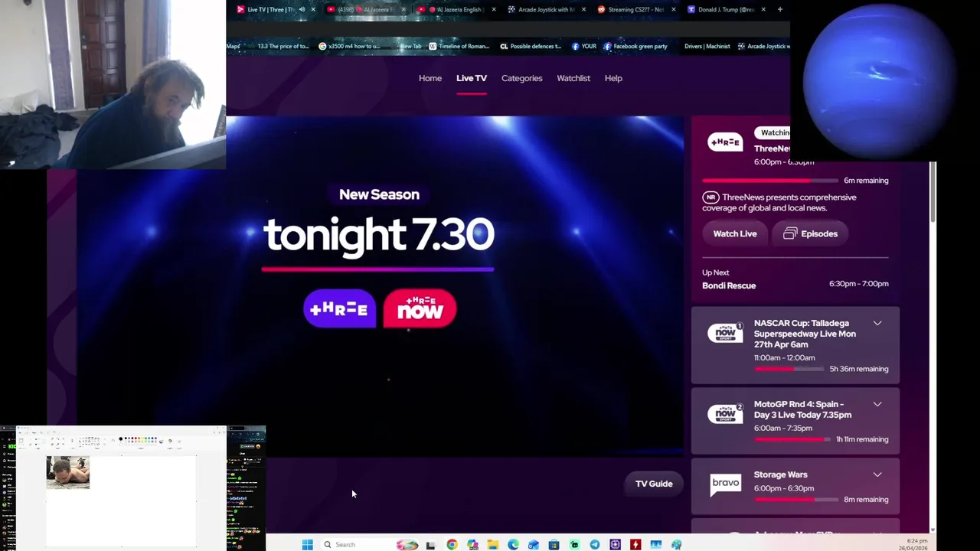Close the Live TV | Three tab
Viewport: 980px width, 551px height.
(x=312, y=9)
